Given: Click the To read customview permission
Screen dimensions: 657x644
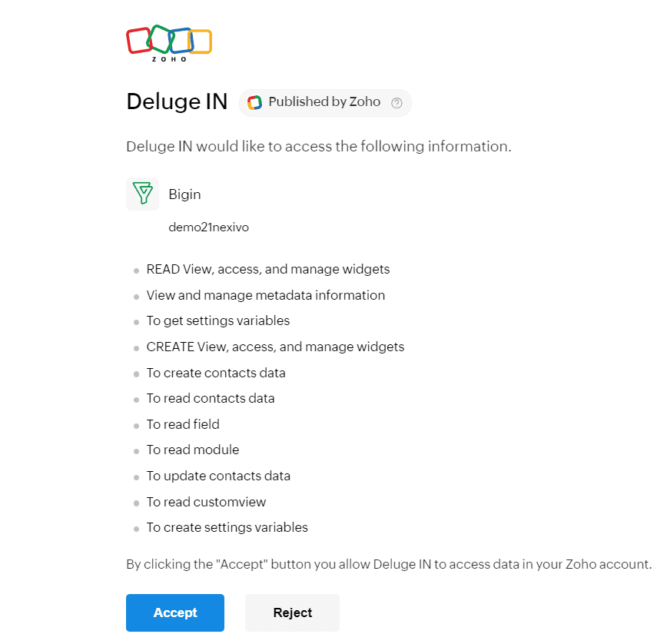Looking at the screenshot, I should point(206,502).
